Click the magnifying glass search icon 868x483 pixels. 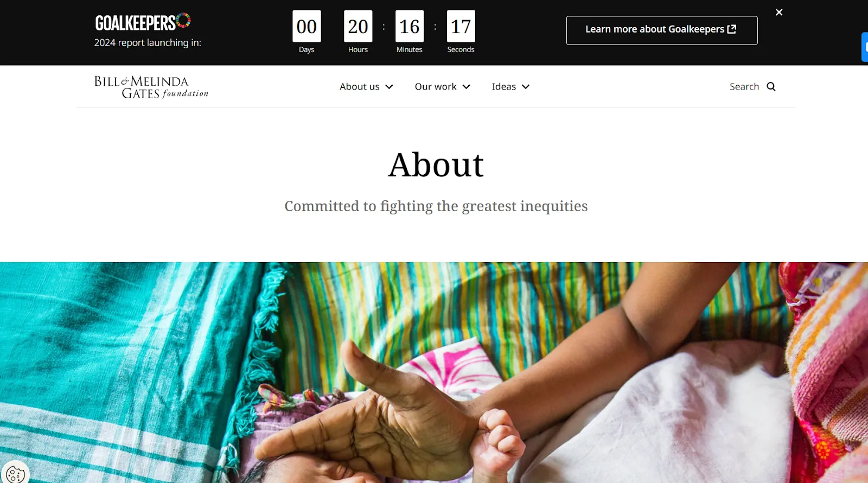pos(771,87)
